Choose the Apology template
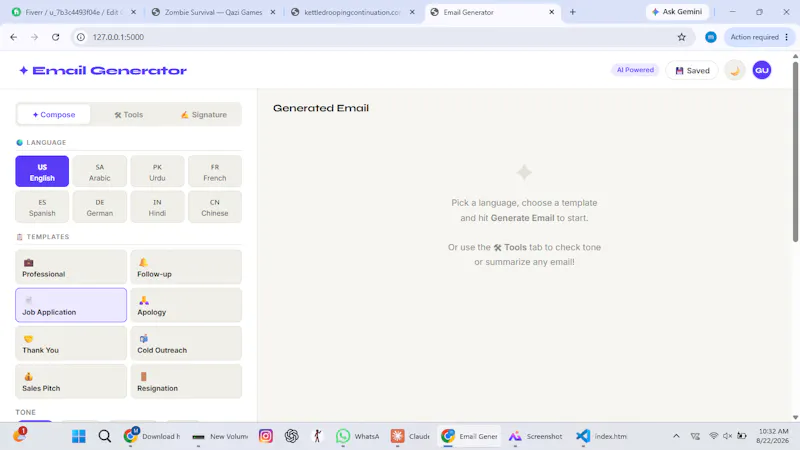800x450 pixels. pyautogui.click(x=186, y=305)
